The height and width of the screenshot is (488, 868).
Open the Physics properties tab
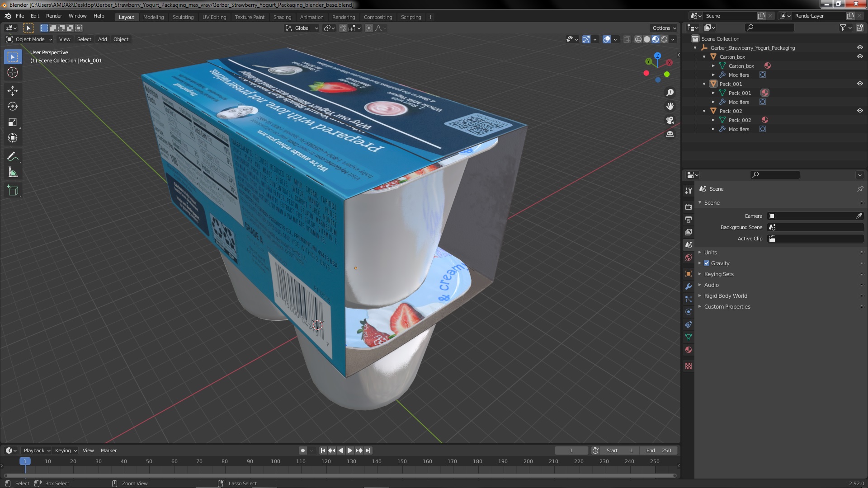(689, 312)
